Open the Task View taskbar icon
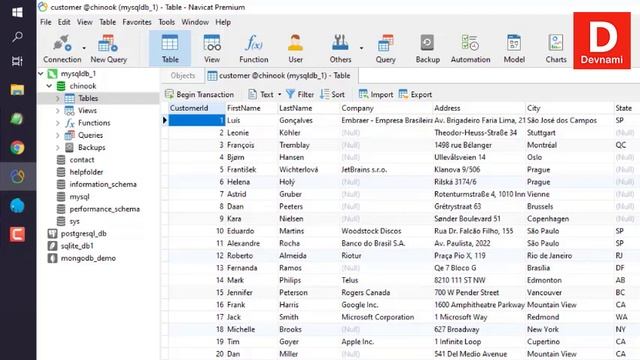This screenshot has height=360, width=640. coord(17,61)
